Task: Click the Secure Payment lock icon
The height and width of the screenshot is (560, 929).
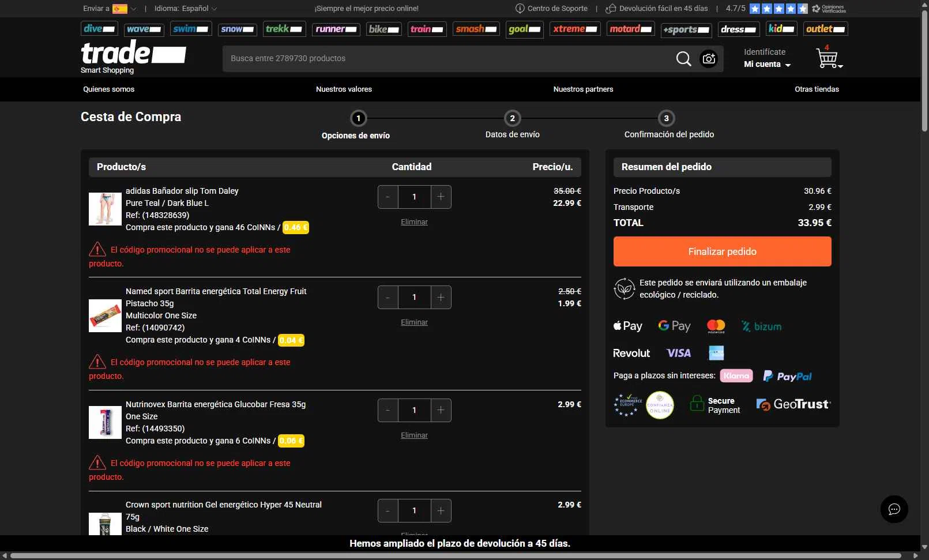Action: [x=697, y=403]
